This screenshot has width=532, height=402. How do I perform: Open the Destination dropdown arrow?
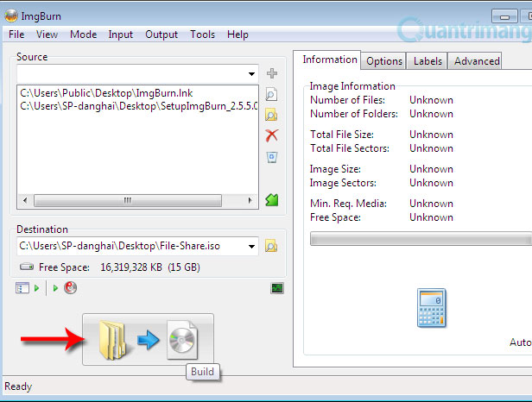251,247
